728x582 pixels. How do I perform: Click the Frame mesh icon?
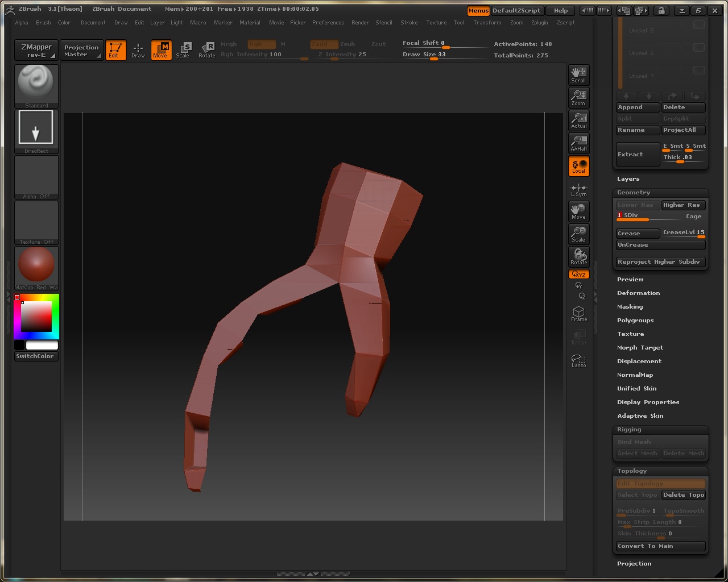click(x=578, y=314)
